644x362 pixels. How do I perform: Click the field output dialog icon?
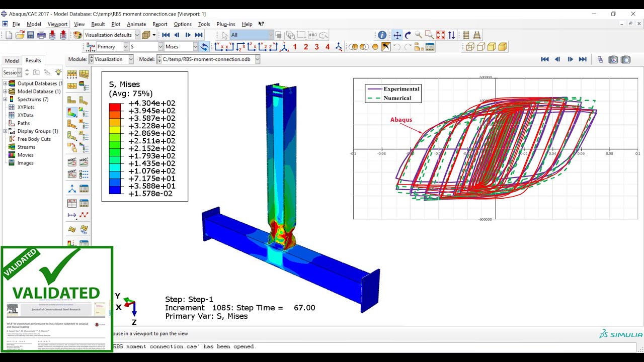(91, 47)
